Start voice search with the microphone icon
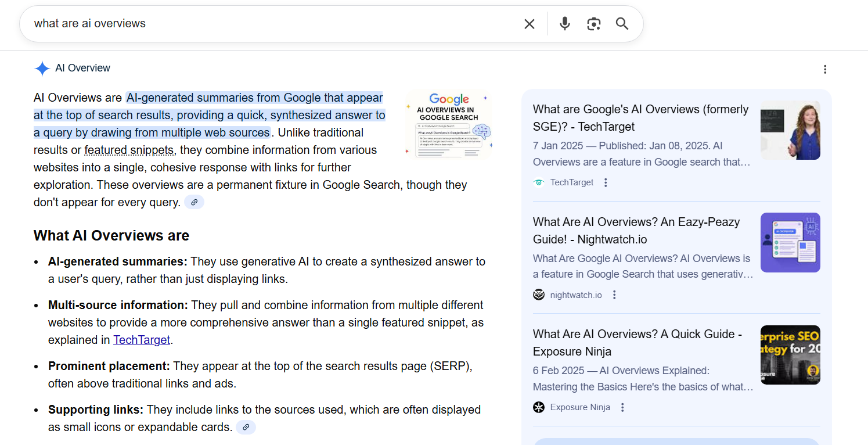Screen dimensions: 868x445 pyautogui.click(x=564, y=24)
